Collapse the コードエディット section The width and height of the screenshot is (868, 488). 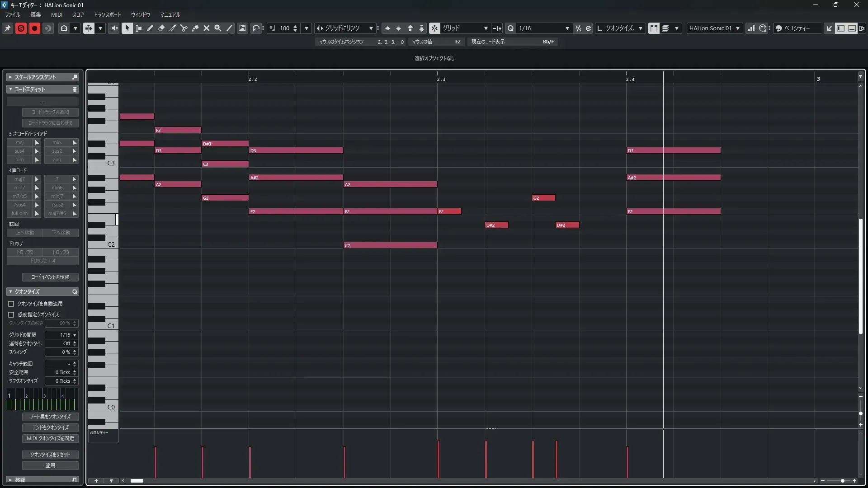(x=10, y=89)
